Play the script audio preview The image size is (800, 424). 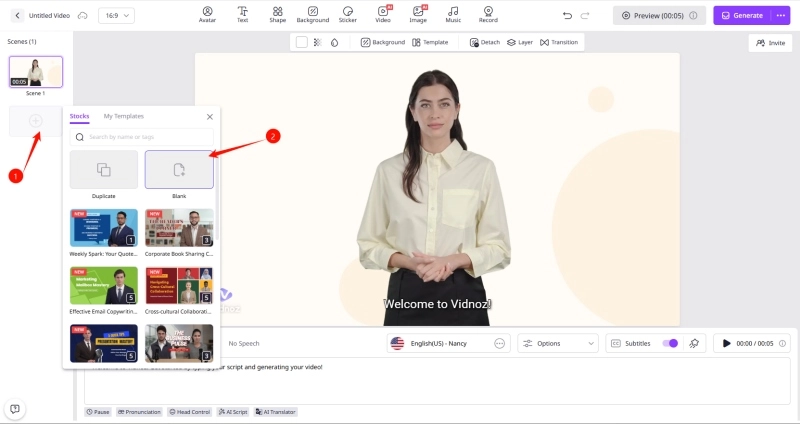(x=727, y=343)
